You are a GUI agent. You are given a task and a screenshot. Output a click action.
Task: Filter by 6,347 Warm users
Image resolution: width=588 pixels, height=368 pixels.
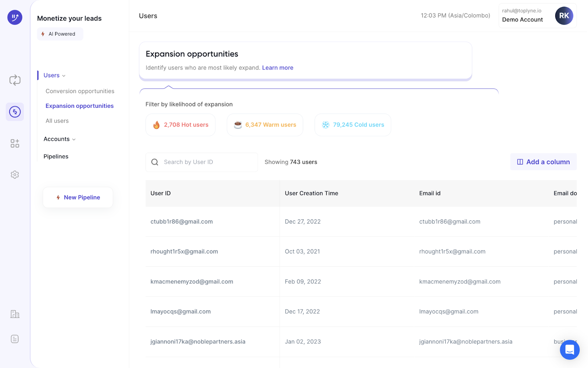pyautogui.click(x=265, y=125)
